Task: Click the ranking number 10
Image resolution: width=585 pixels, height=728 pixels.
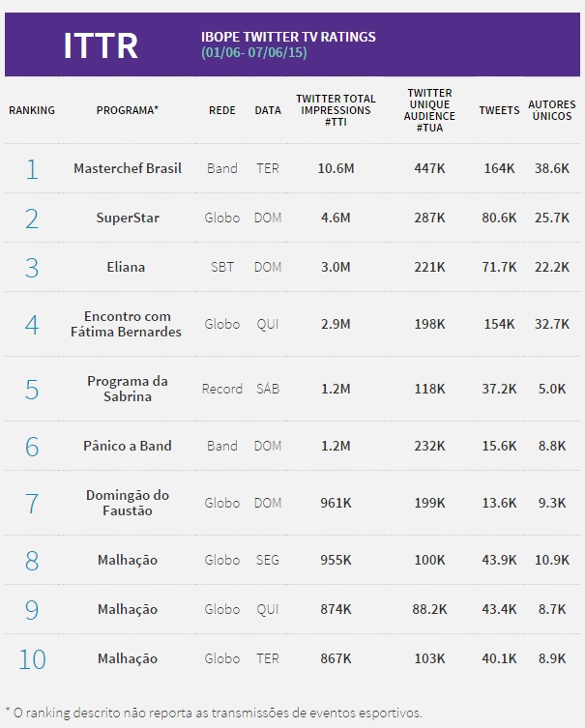Action: point(32,658)
